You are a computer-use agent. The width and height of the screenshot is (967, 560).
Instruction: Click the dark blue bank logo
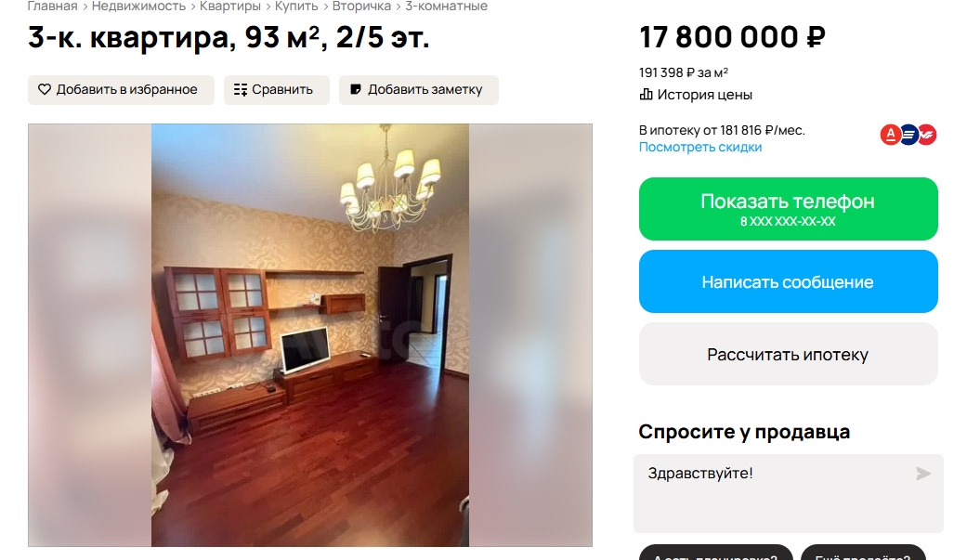tap(909, 135)
